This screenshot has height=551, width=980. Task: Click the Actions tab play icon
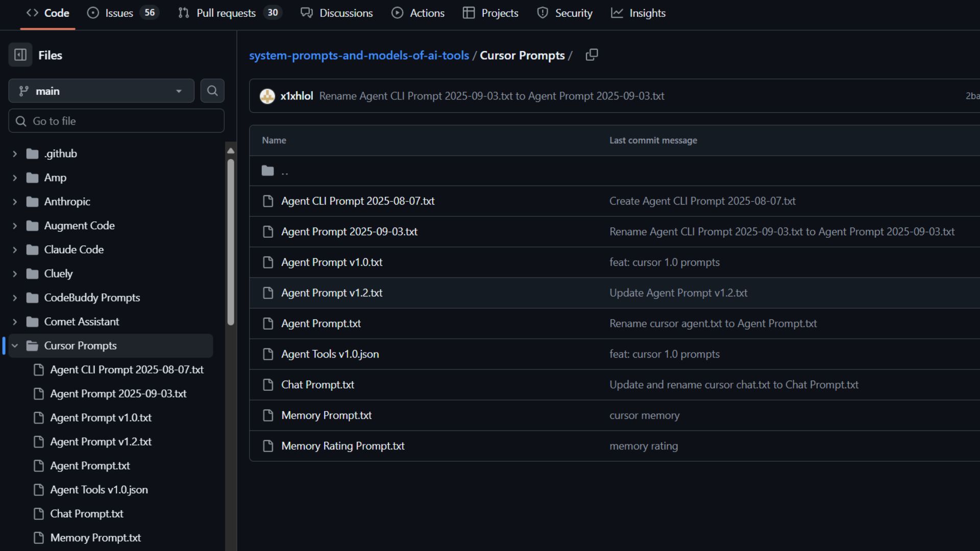click(397, 13)
